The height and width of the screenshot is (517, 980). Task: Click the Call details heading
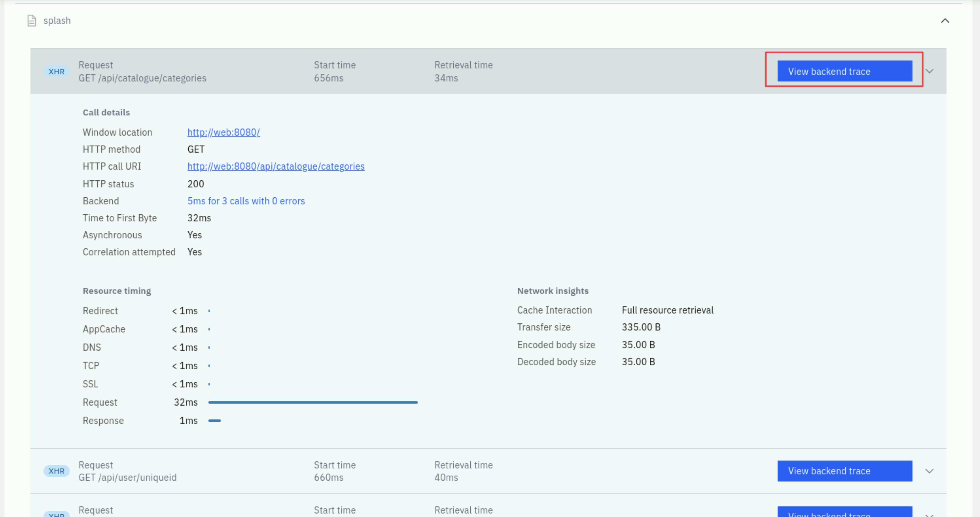pyautogui.click(x=106, y=113)
